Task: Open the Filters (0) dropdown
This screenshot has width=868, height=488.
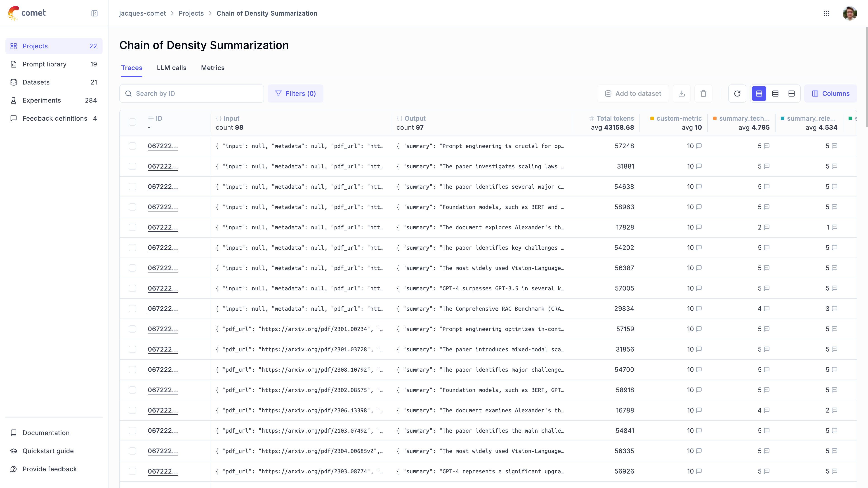Action: pos(295,94)
